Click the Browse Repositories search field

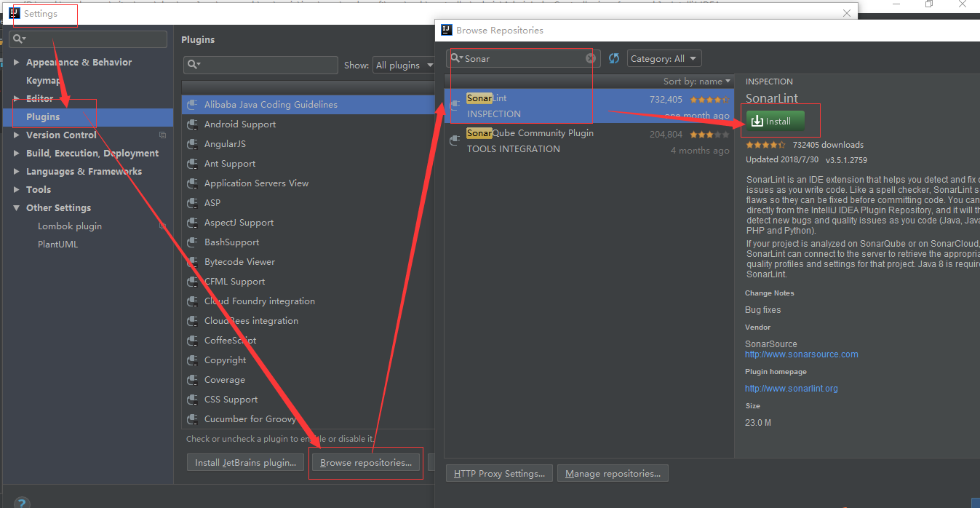tap(523, 58)
